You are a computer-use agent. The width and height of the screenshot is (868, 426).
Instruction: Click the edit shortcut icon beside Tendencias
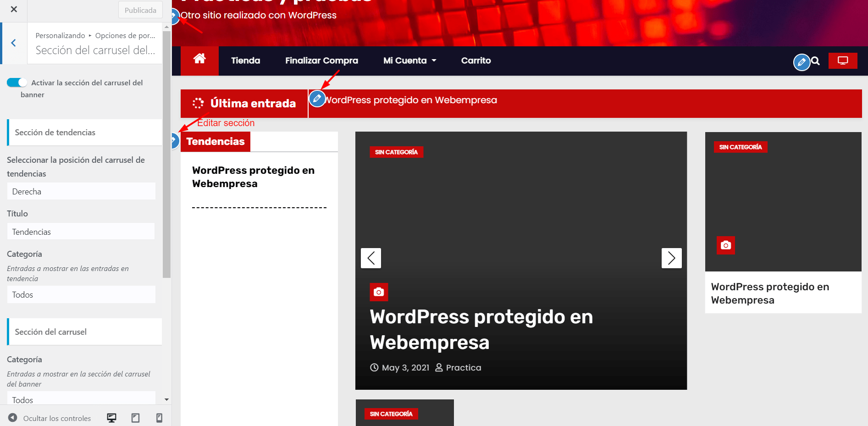click(174, 140)
